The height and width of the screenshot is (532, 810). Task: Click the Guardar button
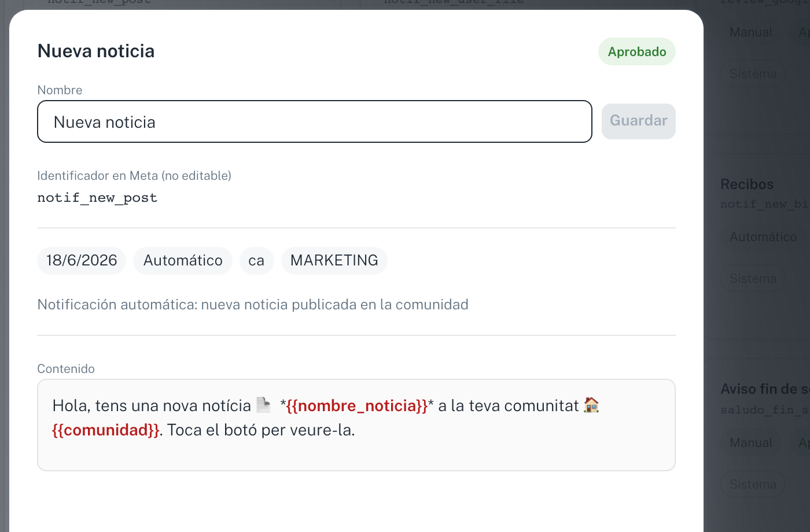coord(639,121)
